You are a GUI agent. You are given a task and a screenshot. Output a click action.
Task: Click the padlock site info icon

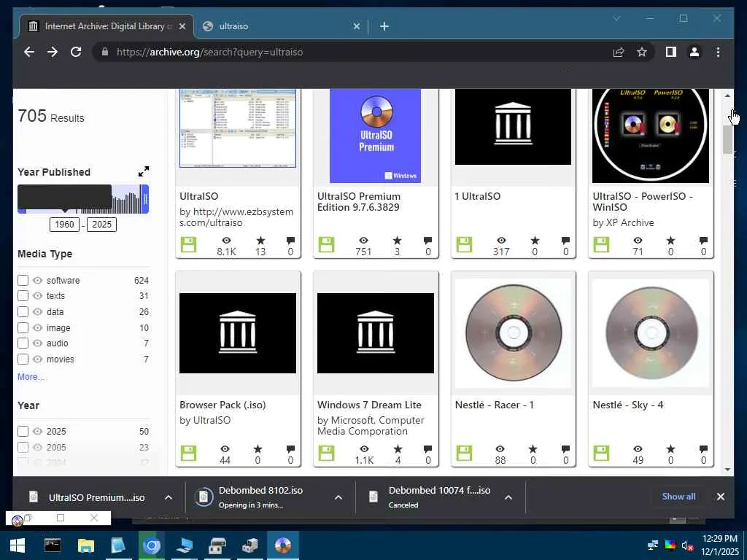tap(105, 52)
